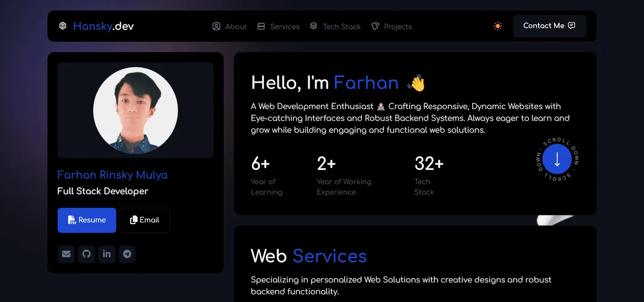Image resolution: width=644 pixels, height=302 pixels.
Task: Open the Hansky.dev home link text
Action: coord(103,26)
